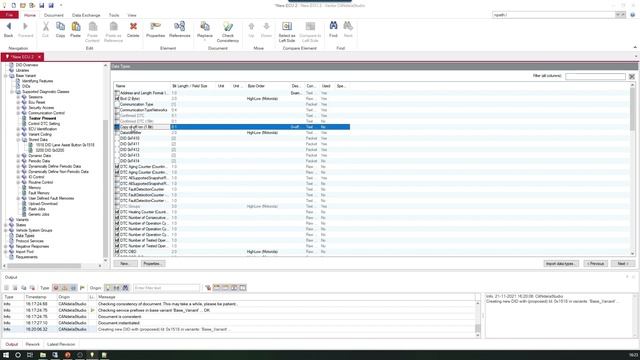Click the flag filter icon in Output toolbar
Screen dimensions: 640x360
(x=82, y=288)
